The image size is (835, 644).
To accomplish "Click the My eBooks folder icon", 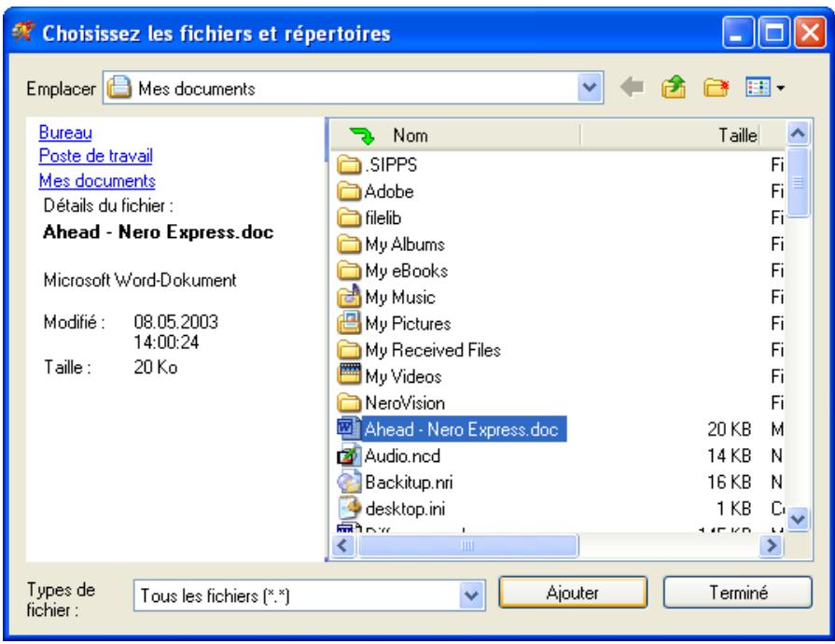I will [x=349, y=271].
